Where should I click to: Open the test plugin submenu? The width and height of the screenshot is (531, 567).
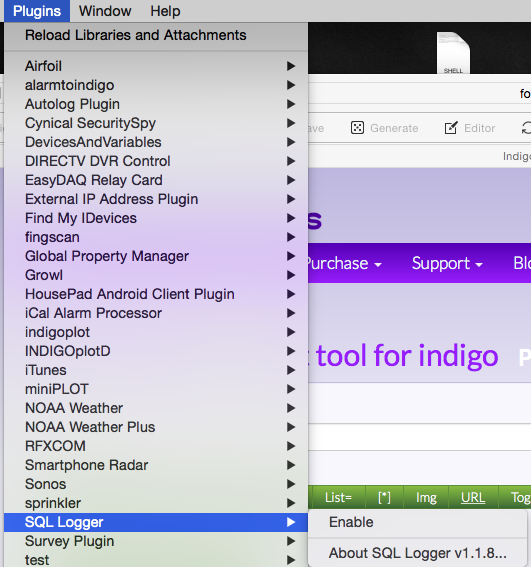[156, 559]
